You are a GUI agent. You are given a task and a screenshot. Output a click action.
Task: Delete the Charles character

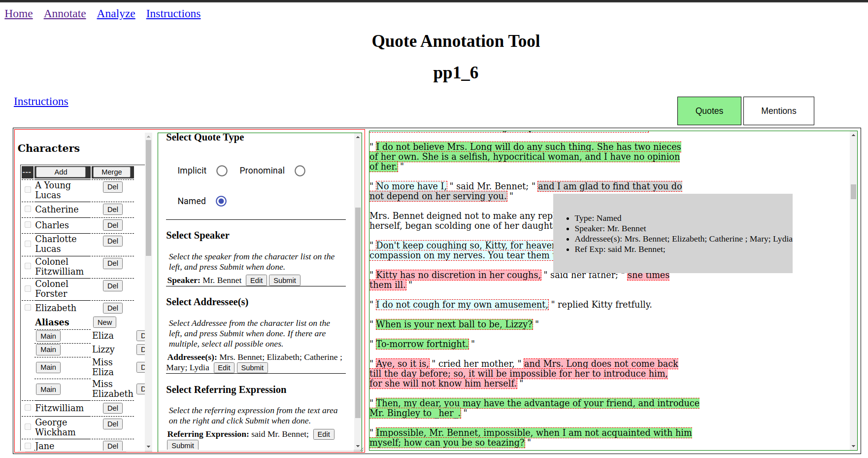click(113, 225)
